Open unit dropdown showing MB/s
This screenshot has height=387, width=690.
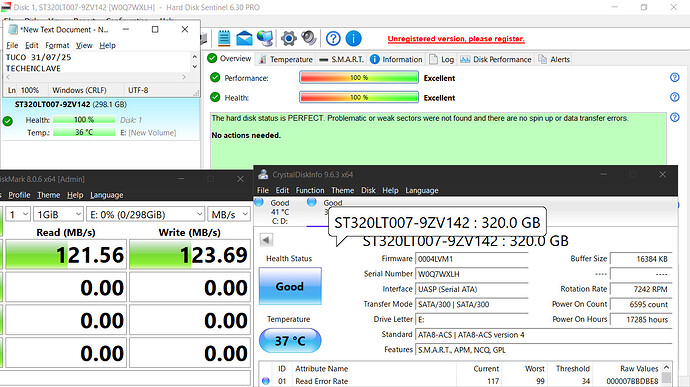(x=229, y=214)
